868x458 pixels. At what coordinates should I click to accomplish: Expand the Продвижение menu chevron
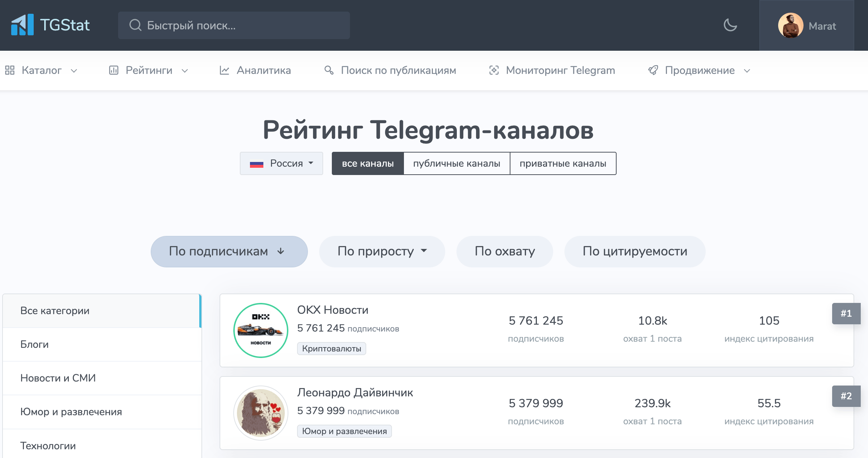(747, 71)
